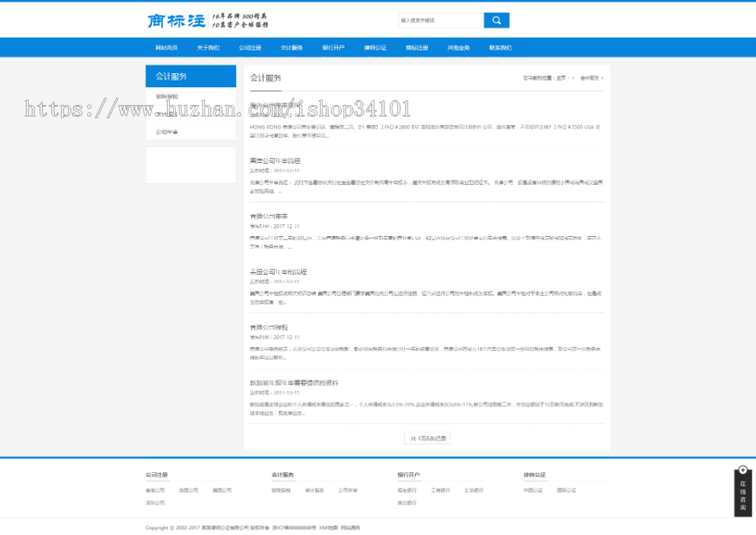Open the 网站首页 nav menu item

(166, 48)
